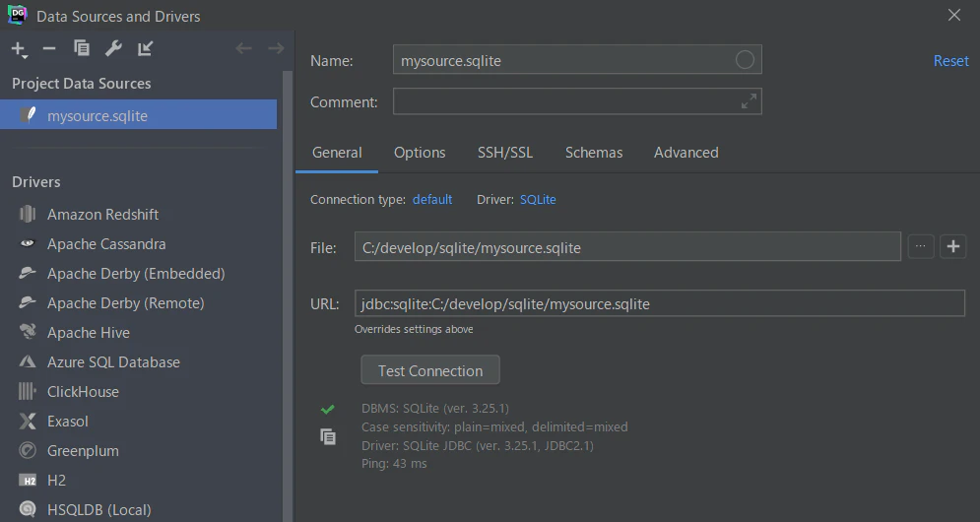Switch to the General tab
980x522 pixels.
click(x=337, y=153)
